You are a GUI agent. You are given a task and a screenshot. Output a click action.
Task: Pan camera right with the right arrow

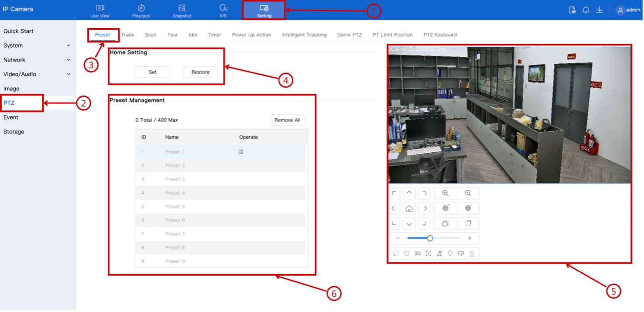click(424, 208)
